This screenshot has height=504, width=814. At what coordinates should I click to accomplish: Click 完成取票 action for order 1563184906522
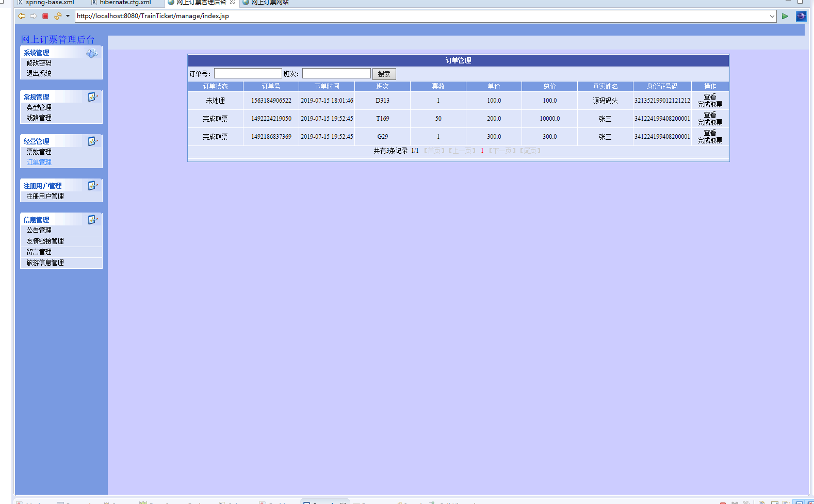pyautogui.click(x=710, y=104)
